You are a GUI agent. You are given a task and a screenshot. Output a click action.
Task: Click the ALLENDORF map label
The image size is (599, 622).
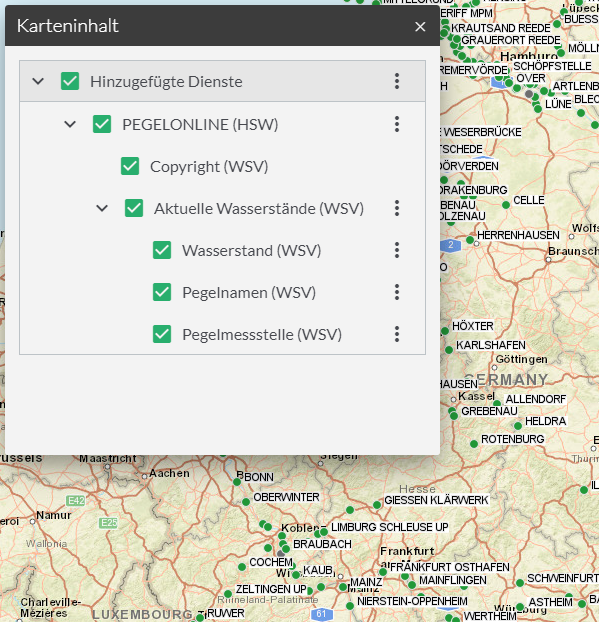click(536, 399)
